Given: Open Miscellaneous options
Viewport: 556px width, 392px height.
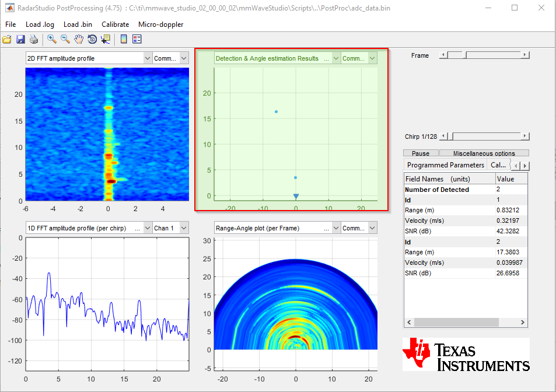Looking at the screenshot, I should [x=484, y=153].
